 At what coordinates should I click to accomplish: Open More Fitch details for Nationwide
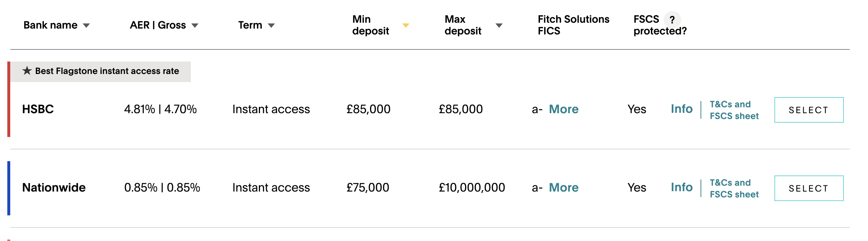[x=564, y=188]
